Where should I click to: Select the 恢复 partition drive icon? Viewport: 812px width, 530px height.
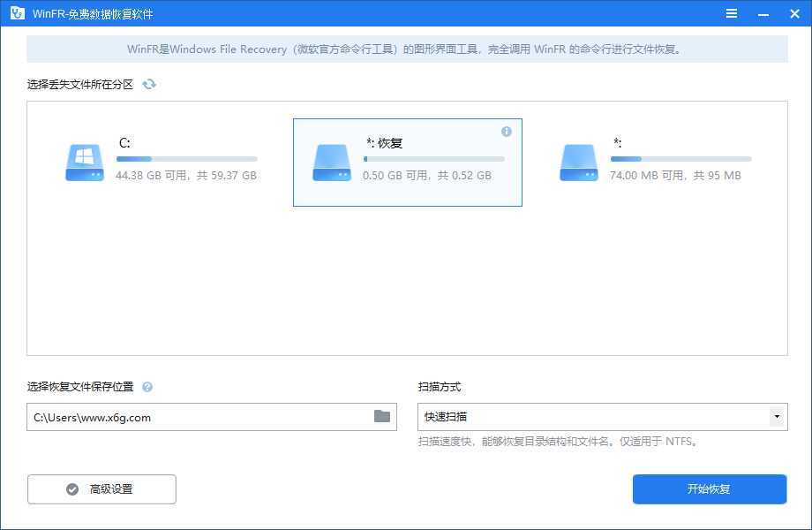332,163
